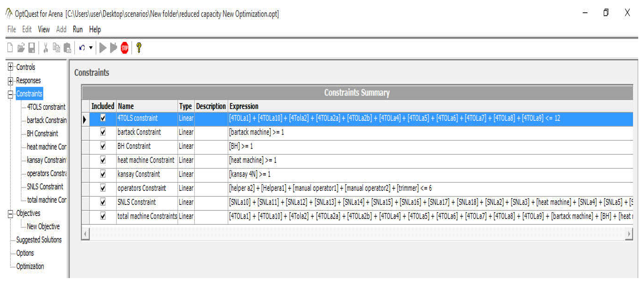Toggle the SNLS Constraint Included checkbox
Image resolution: width=644 pixels, height=284 pixels.
coord(103,202)
